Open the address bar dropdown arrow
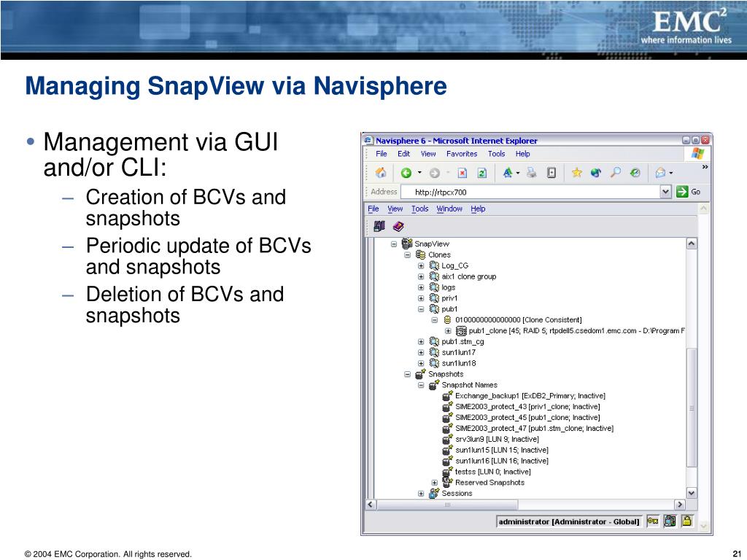Image resolution: width=747 pixels, height=560 pixels. tap(665, 192)
